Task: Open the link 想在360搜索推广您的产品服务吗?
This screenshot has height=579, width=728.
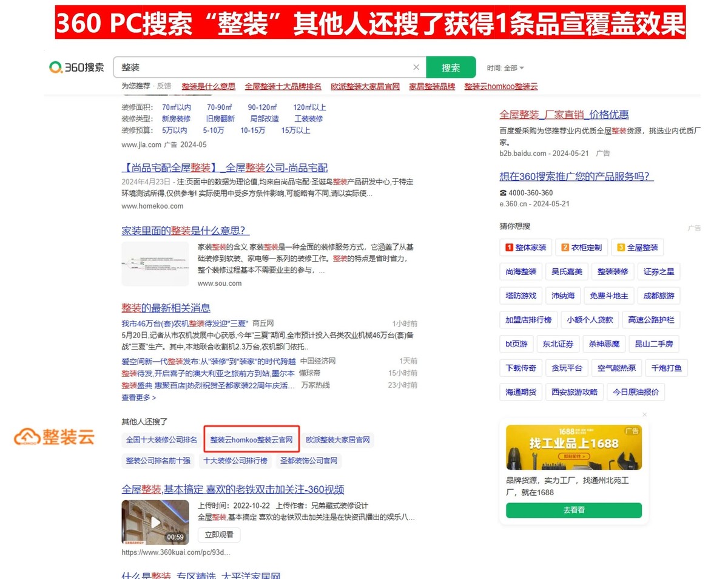Action: tap(576, 177)
